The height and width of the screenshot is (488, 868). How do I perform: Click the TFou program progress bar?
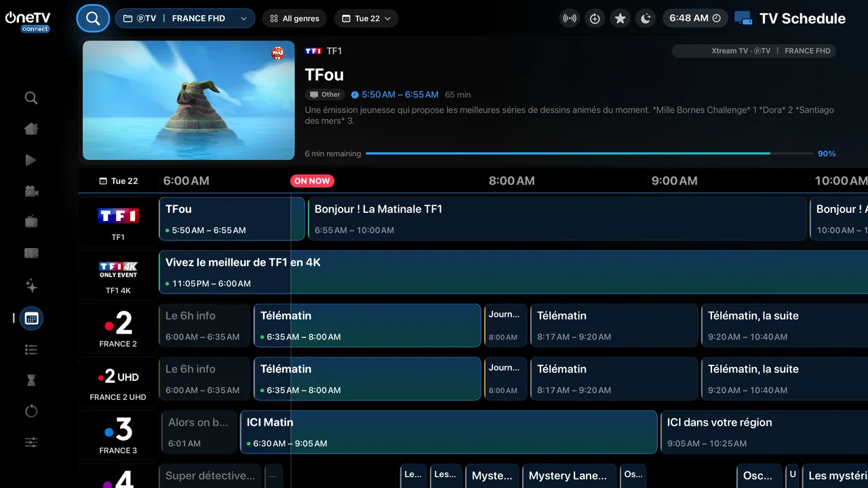coord(589,154)
